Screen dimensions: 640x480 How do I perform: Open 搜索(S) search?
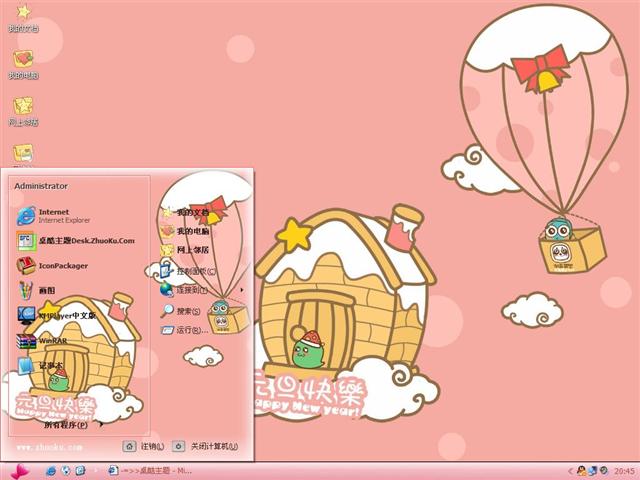pyautogui.click(x=180, y=311)
